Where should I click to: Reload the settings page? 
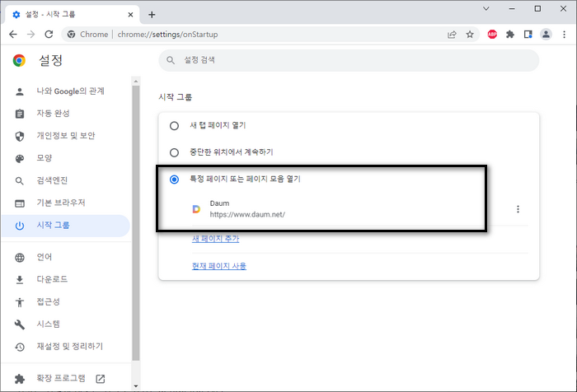pos(49,35)
